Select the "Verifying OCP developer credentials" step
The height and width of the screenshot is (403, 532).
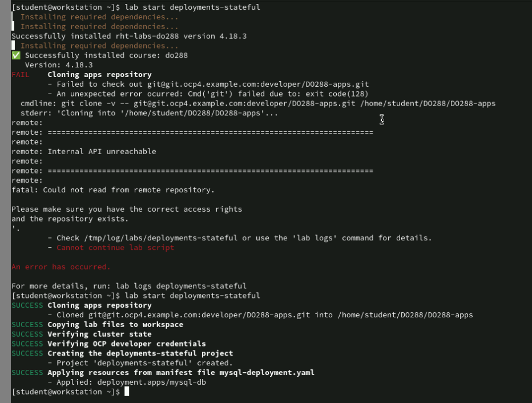click(x=127, y=344)
